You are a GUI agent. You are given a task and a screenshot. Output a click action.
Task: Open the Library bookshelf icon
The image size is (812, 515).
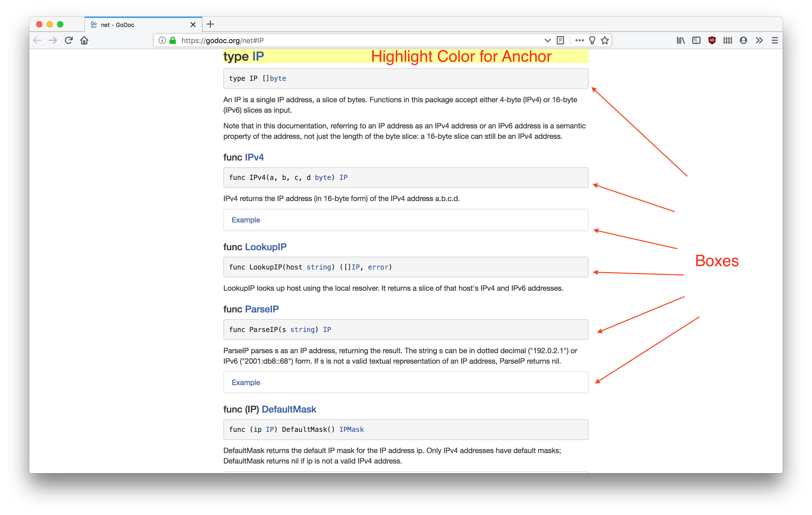(680, 41)
